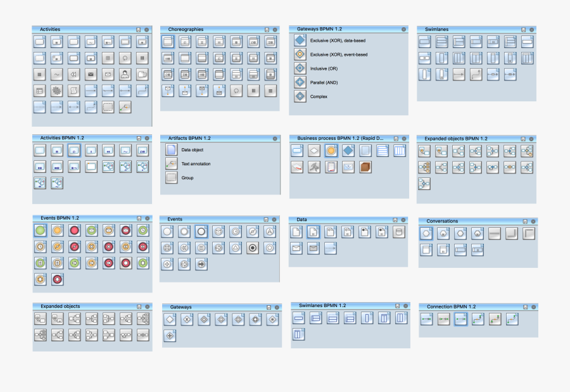Collapse the Choreographies panel

pos(275,29)
